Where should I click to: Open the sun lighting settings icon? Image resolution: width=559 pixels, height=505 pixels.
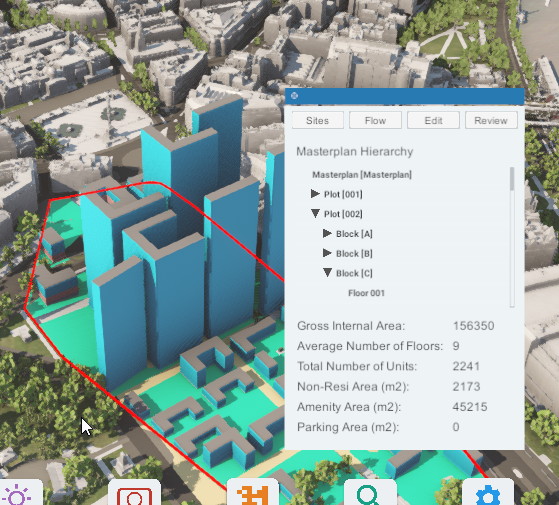tap(17, 494)
